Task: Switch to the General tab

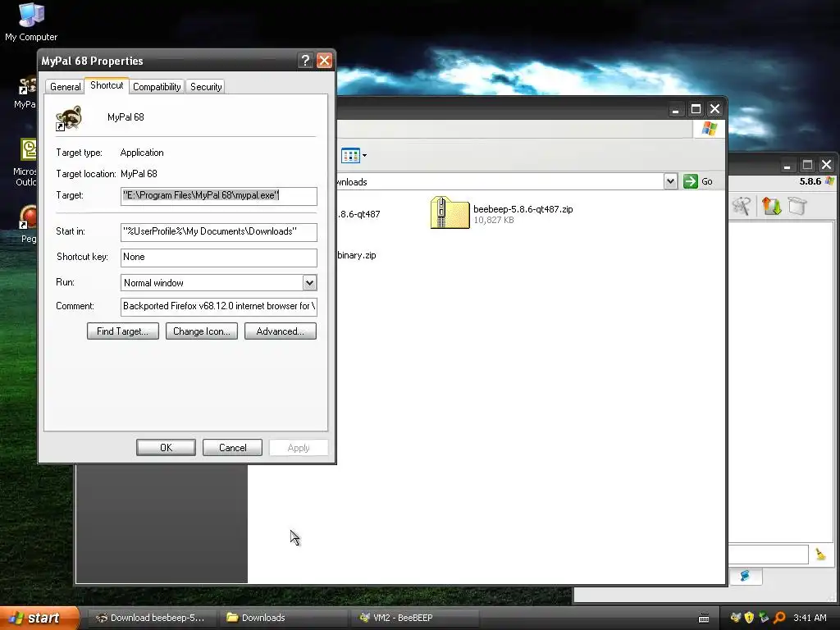Action: (x=66, y=87)
